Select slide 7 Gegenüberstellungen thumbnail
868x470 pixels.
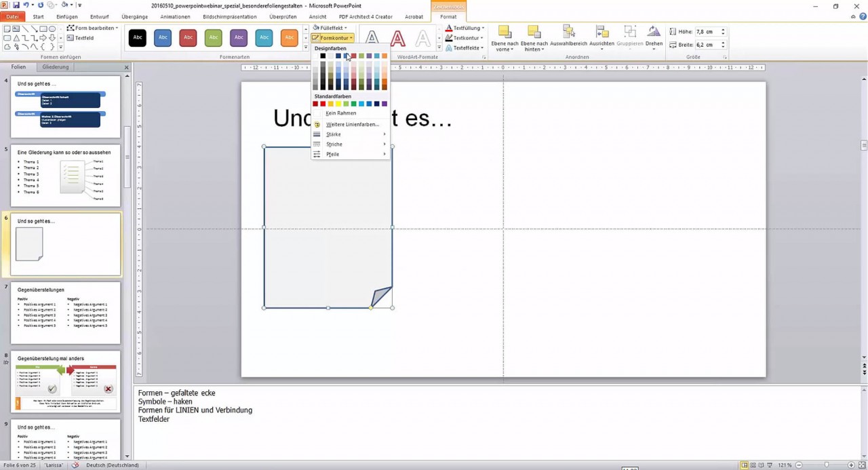pyautogui.click(x=65, y=312)
